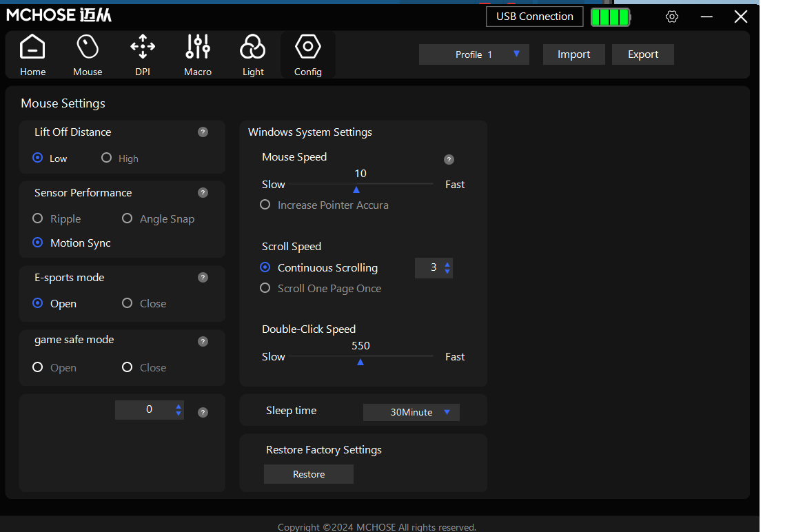Click the MCHOSE logo
Image resolution: width=794 pixels, height=532 pixels.
[59, 15]
